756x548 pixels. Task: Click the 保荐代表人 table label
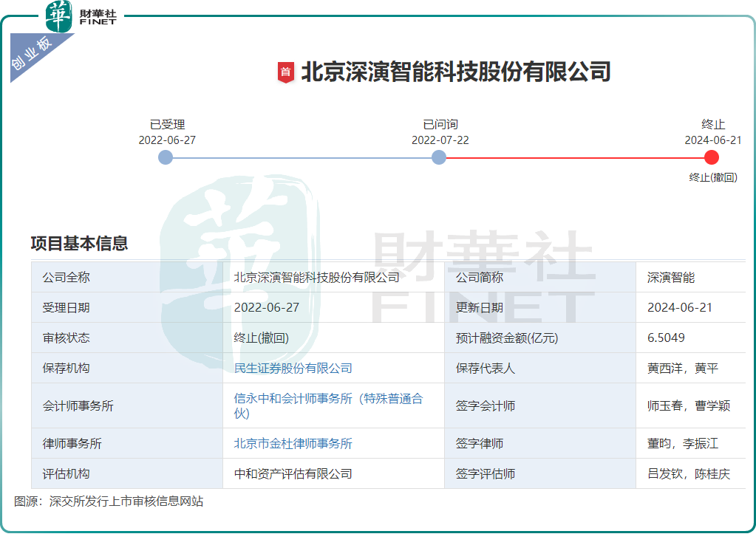point(486,369)
